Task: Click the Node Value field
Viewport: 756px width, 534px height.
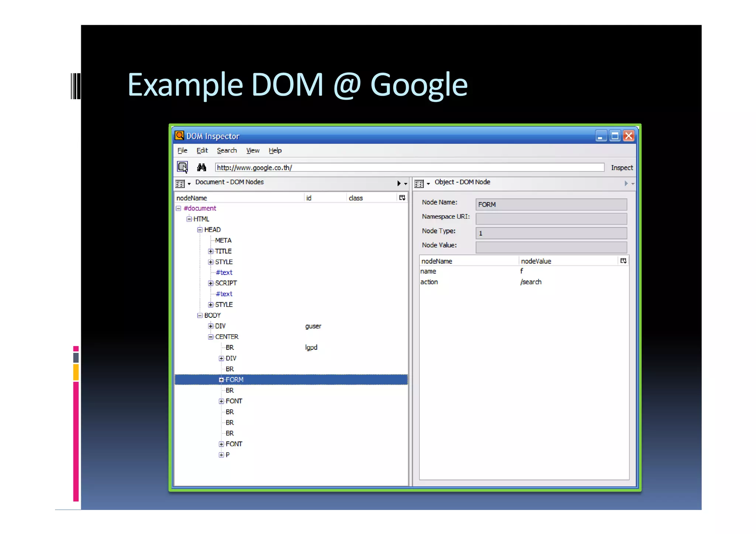Action: [551, 247]
